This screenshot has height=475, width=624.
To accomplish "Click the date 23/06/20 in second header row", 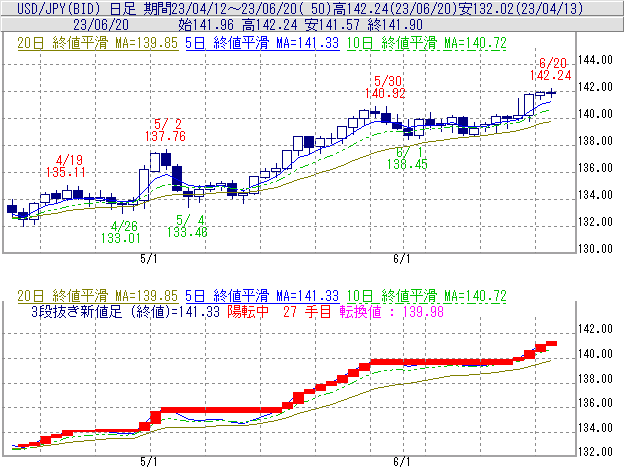I will [101, 25].
